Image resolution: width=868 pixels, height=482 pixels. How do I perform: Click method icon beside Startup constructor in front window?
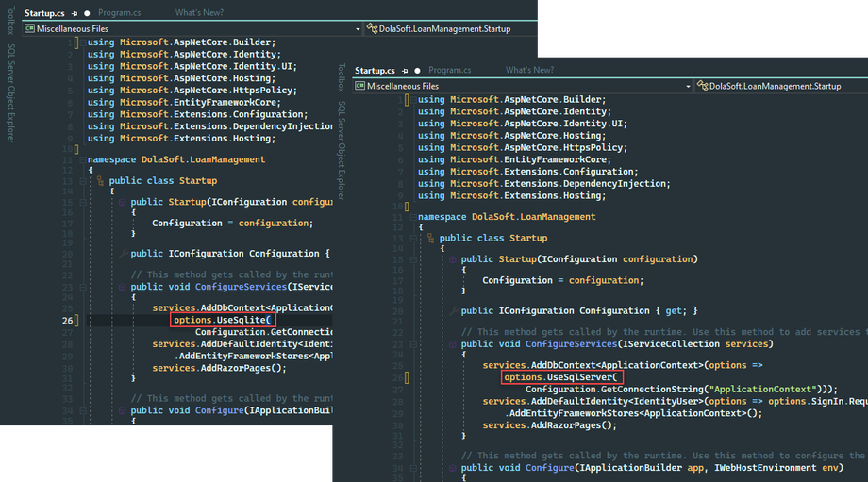tap(452, 259)
